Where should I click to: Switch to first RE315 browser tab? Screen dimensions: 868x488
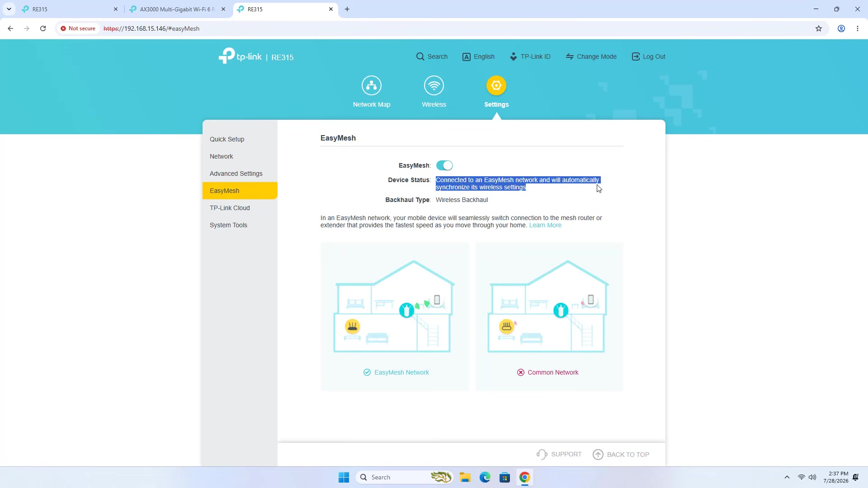pyautogui.click(x=70, y=9)
